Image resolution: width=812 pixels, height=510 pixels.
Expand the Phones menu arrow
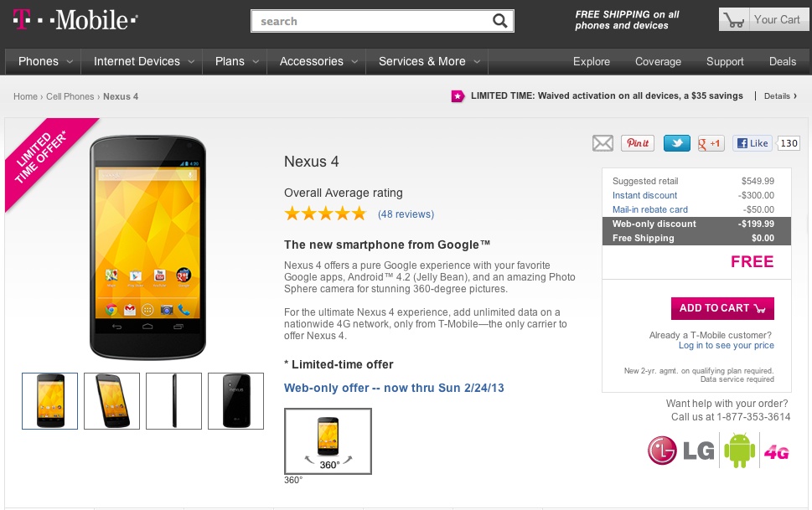click(x=70, y=62)
